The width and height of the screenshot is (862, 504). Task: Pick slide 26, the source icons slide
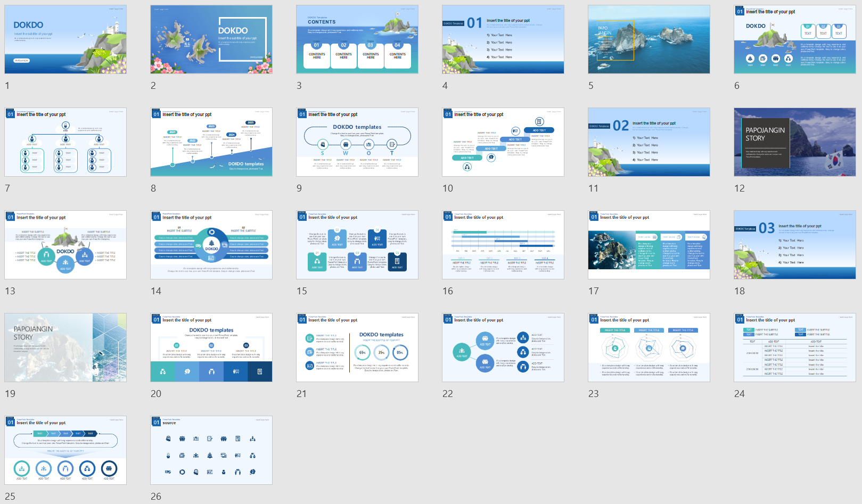(x=211, y=450)
